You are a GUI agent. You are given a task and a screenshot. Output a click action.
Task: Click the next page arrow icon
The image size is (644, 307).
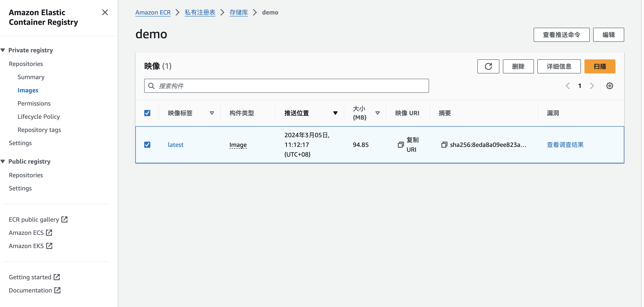click(592, 86)
